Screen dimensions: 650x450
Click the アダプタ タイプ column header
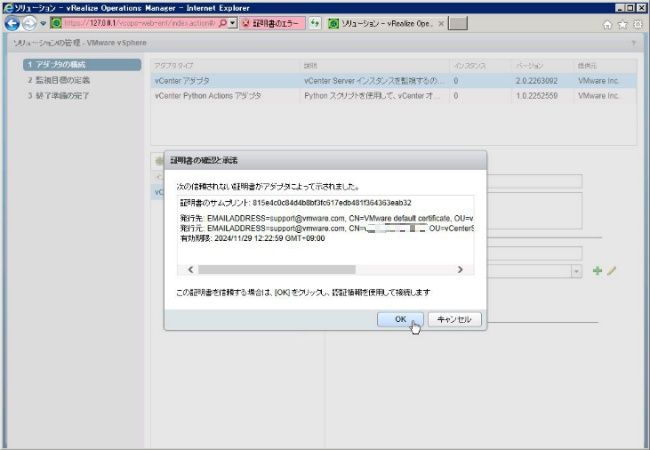click(x=226, y=66)
